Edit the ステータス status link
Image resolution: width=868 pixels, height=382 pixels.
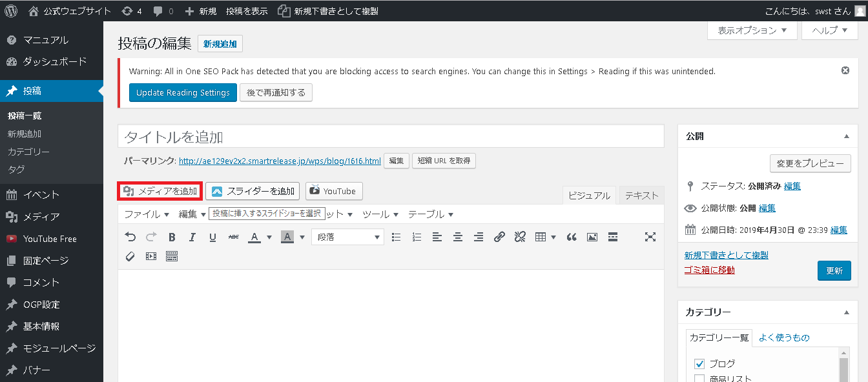[x=792, y=186]
